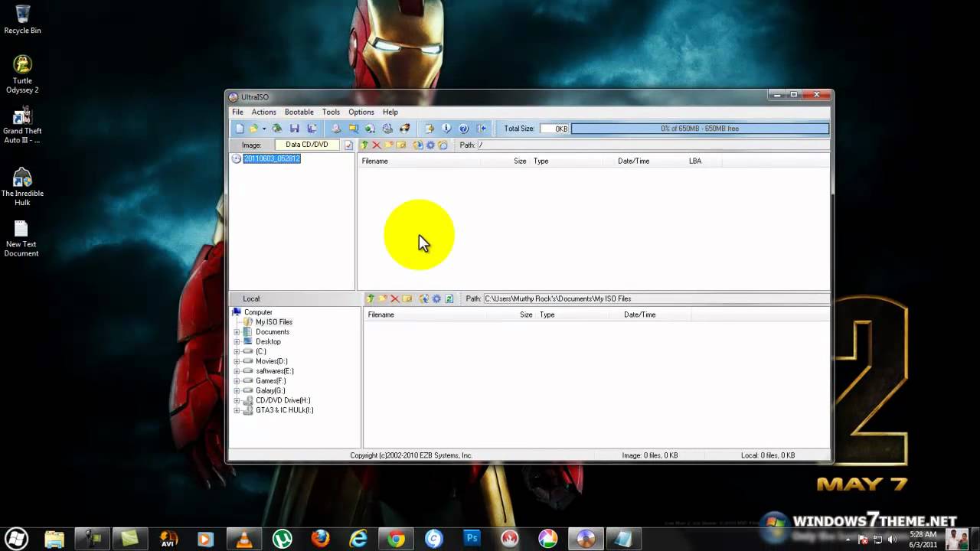
Task: Open Google Chrome from the taskbar
Action: [x=396, y=539]
